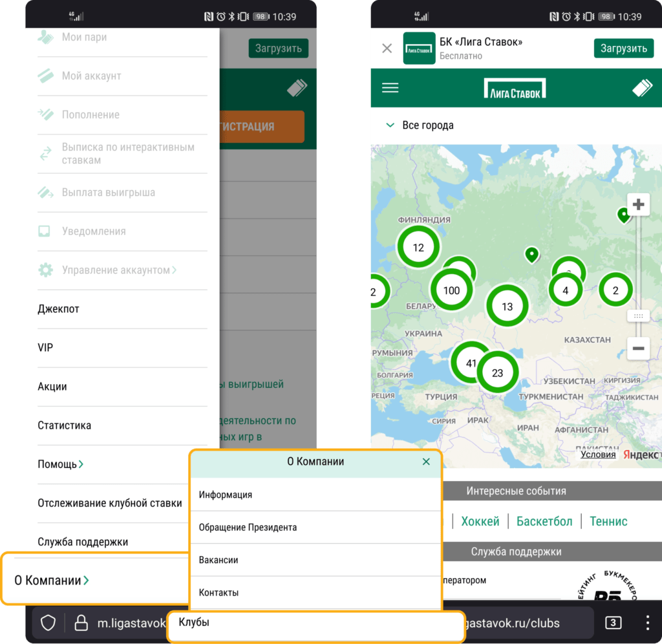Click the map zoom slider handle
This screenshot has height=644, width=662.
[638, 316]
